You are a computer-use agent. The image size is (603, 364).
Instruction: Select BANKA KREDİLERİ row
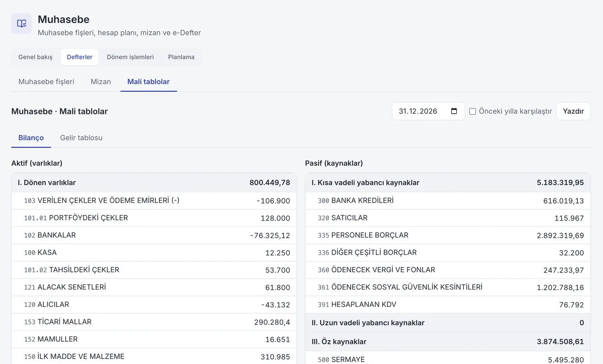[448, 200]
